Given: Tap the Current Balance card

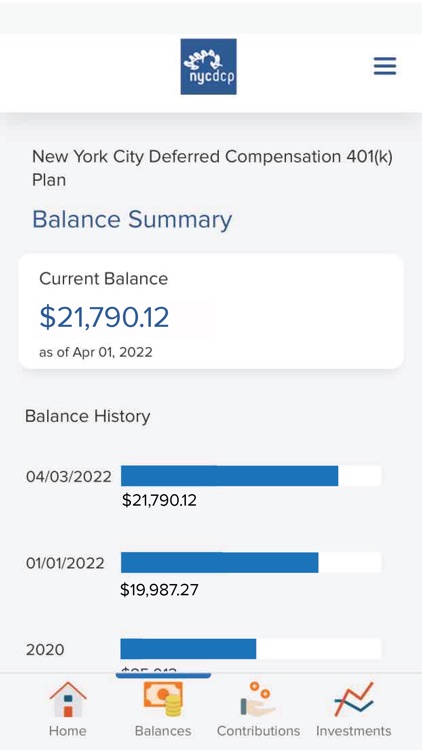Looking at the screenshot, I should pyautogui.click(x=211, y=311).
